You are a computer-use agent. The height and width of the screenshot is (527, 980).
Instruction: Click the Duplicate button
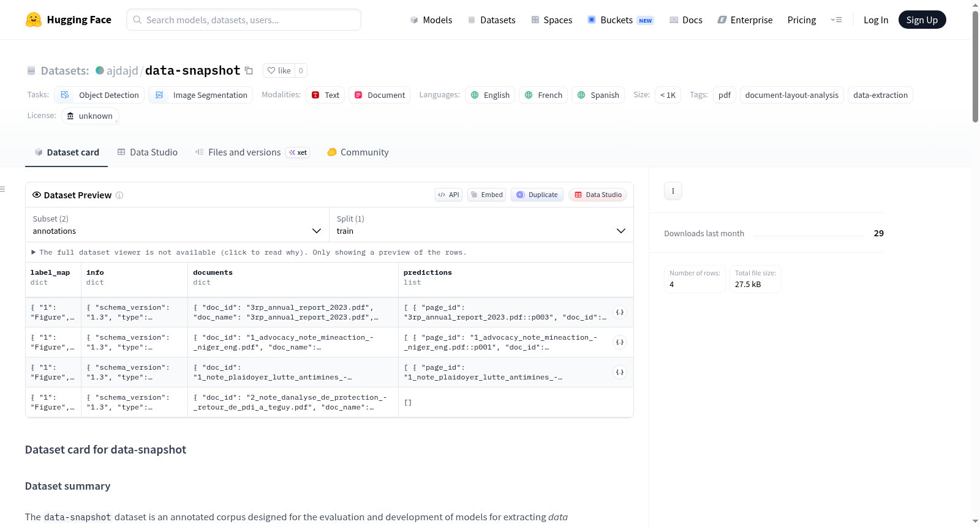[x=537, y=195]
